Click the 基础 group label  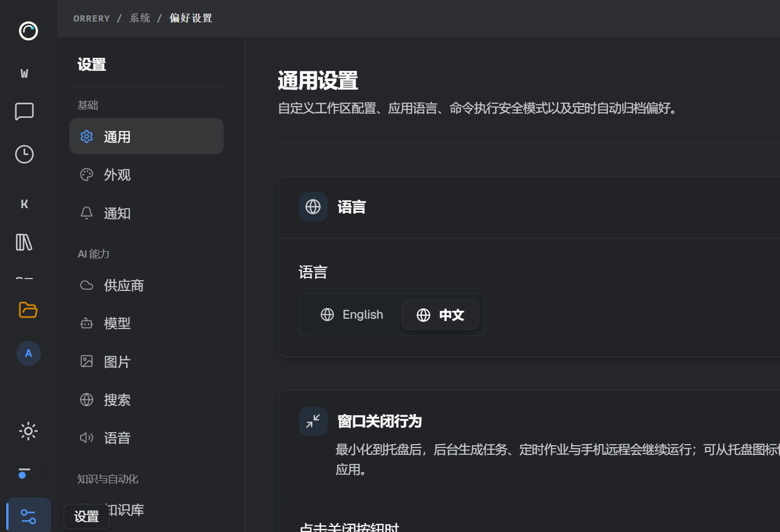click(88, 105)
